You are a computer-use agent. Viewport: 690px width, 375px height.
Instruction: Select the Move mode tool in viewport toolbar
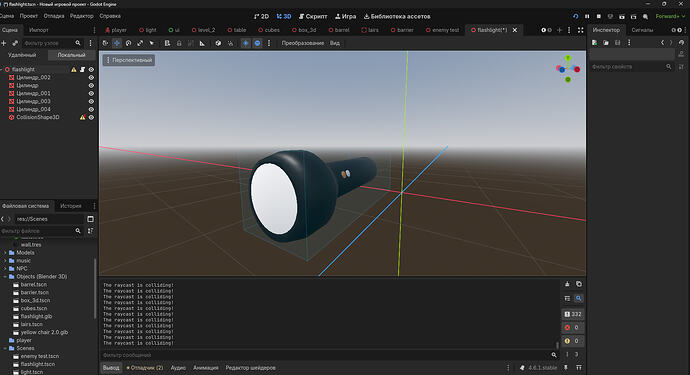[x=117, y=43]
